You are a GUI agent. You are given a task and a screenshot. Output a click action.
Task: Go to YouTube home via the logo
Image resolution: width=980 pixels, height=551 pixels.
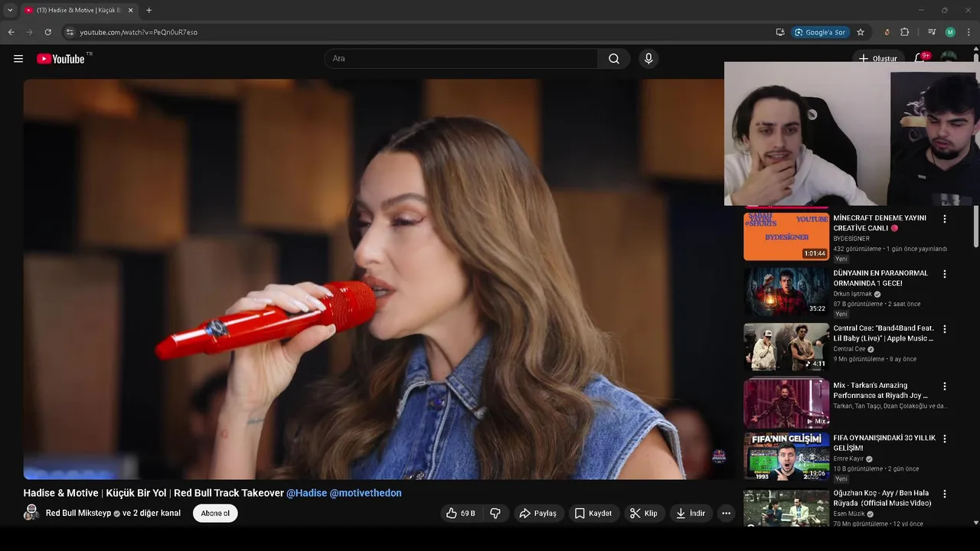click(x=60, y=59)
